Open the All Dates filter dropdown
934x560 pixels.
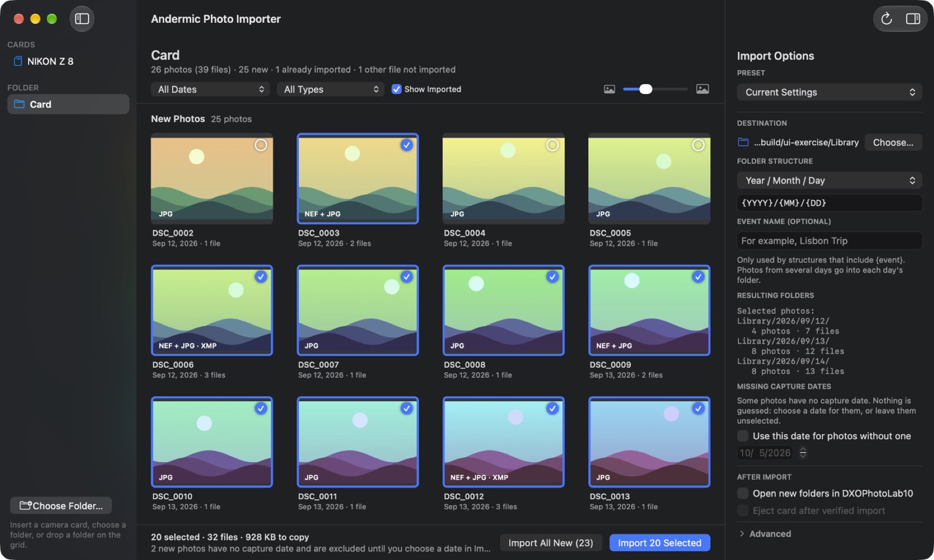coord(211,89)
